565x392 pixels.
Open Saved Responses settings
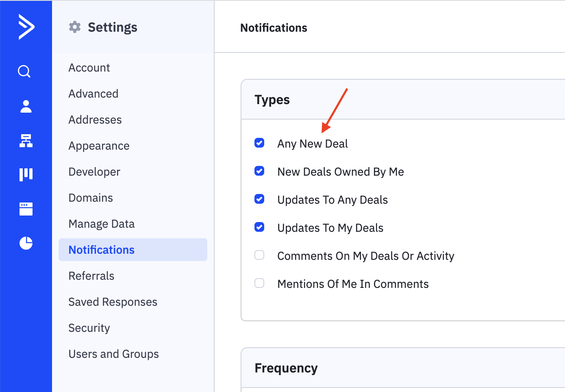point(113,302)
